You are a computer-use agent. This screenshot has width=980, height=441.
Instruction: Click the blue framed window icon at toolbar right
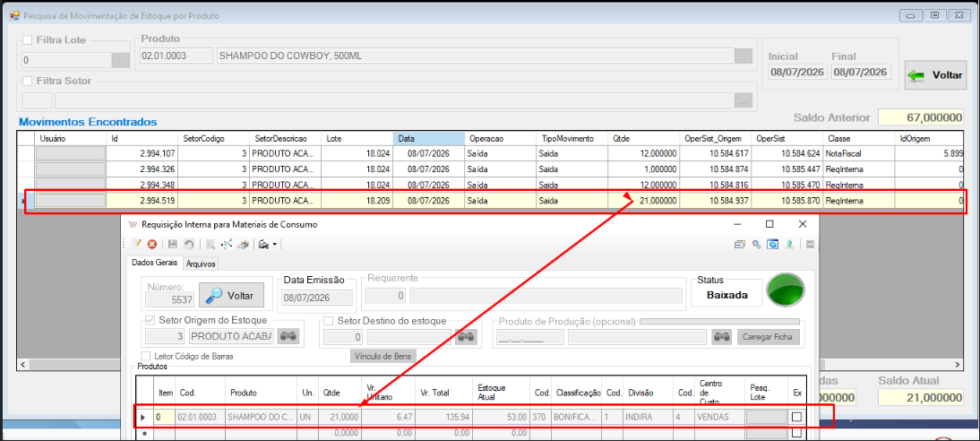point(773,245)
